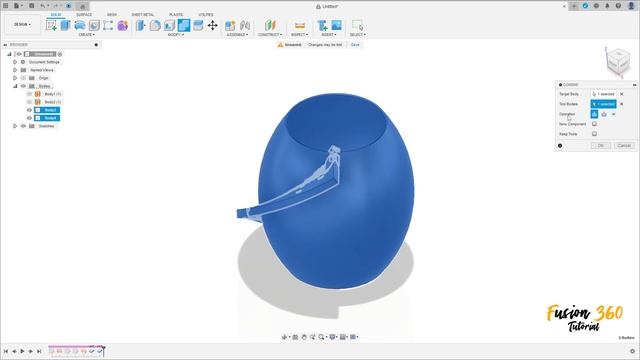Expand the Origin node
640x360 pixels.
point(15,78)
